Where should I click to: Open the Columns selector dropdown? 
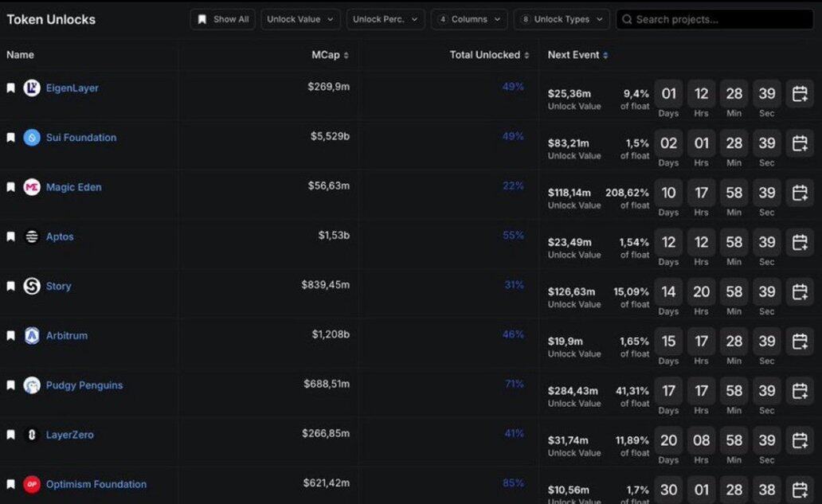[469, 19]
